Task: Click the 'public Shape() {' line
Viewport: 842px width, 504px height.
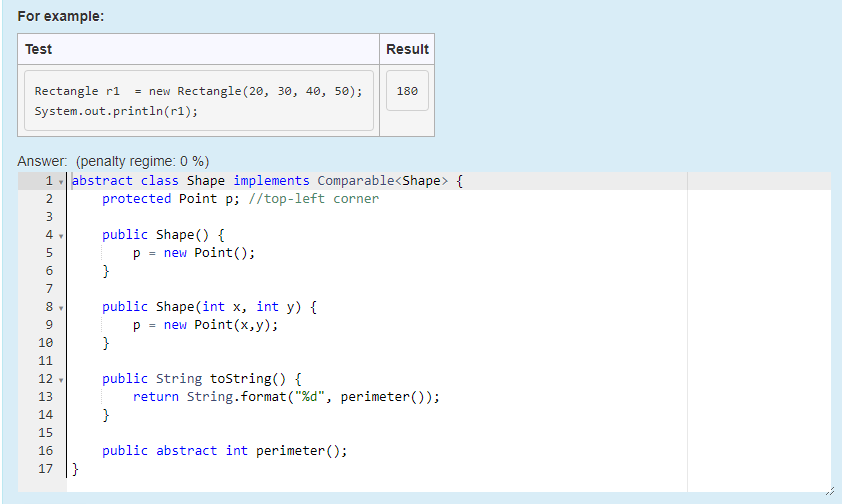Action: click(163, 235)
